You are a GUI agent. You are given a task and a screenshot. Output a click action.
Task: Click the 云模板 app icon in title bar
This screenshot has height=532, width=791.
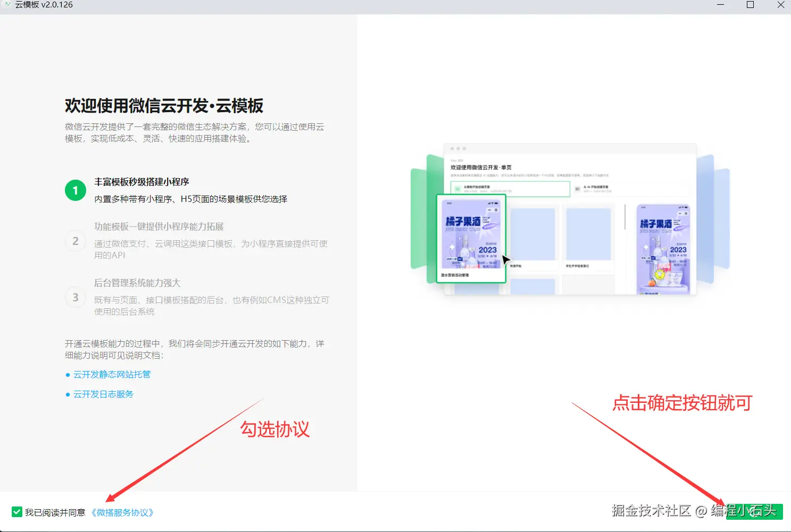[7, 5]
